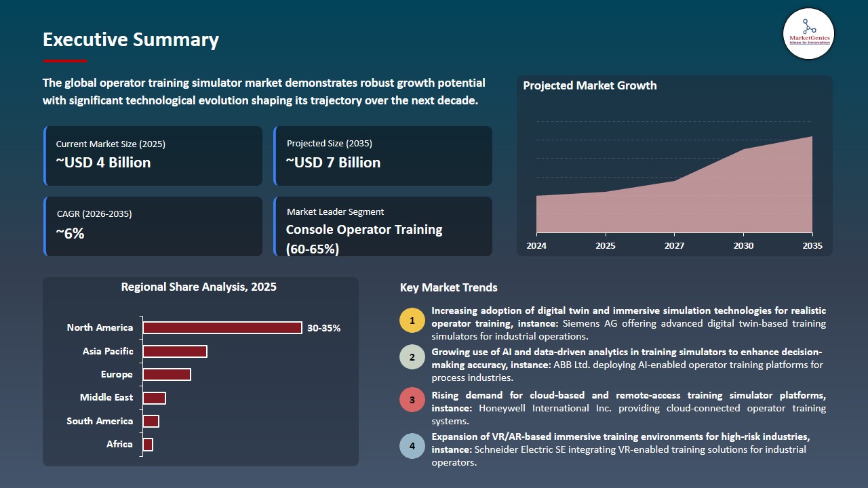Click the Honeywell cloud-based trend text
The image size is (868, 488).
[x=629, y=408]
